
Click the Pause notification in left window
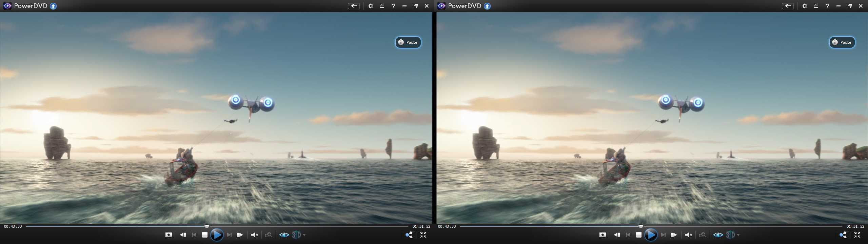tap(408, 42)
